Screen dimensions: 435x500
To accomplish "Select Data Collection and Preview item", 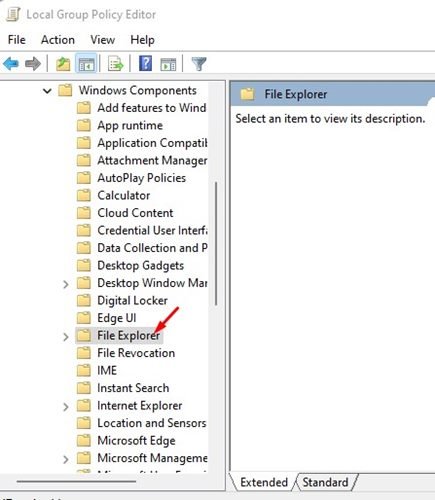I will (x=152, y=248).
